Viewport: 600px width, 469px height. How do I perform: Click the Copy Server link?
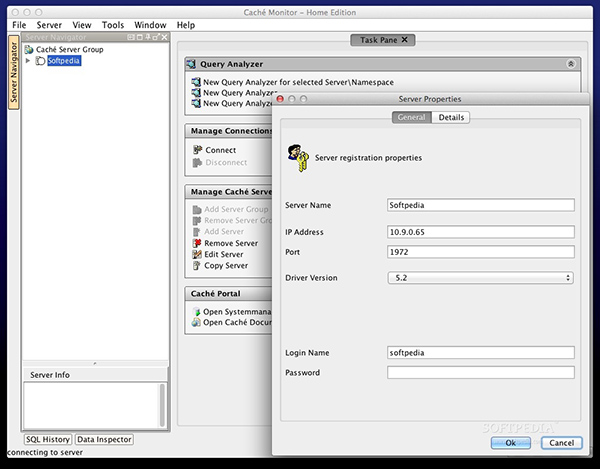226,265
